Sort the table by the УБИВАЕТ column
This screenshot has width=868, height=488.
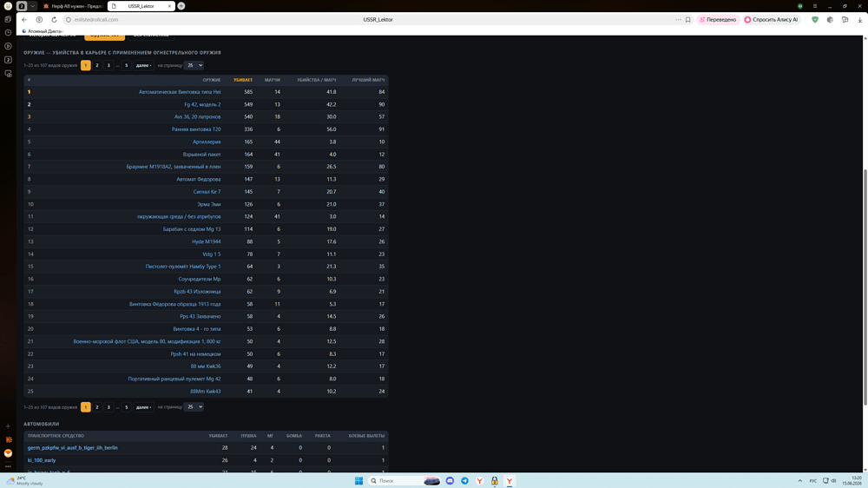242,80
